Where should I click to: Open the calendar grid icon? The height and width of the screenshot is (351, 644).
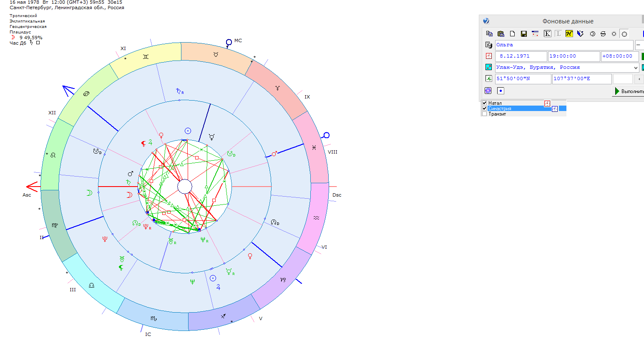[535, 34]
